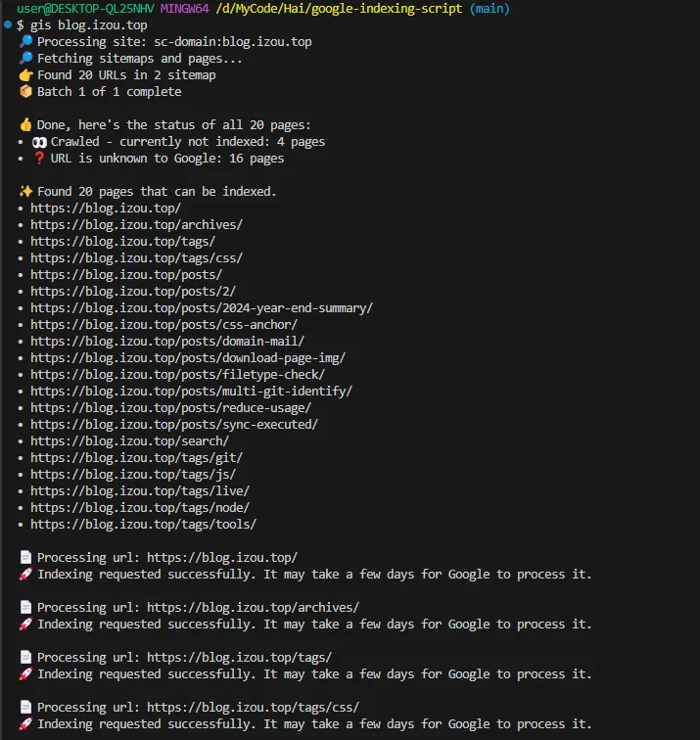Click the package emoji before Batch 1
The image size is (700, 740).
click(x=26, y=92)
